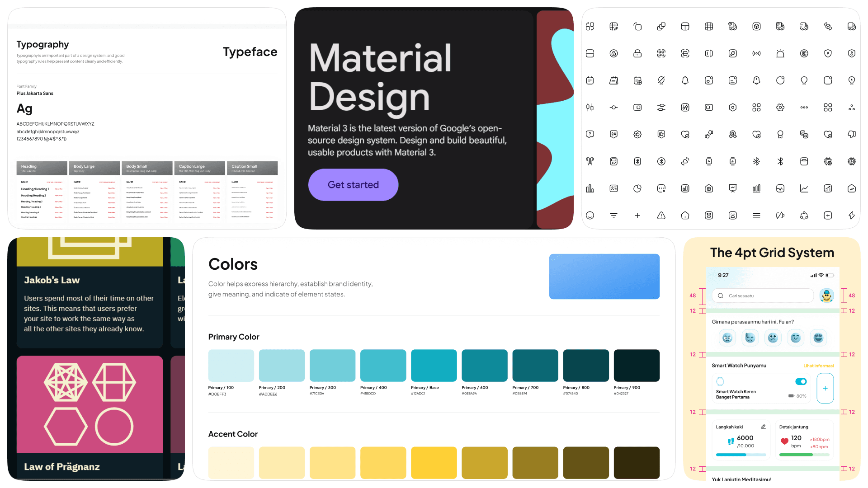Viewport: 868px width, 488px height.
Task: Select the standalone lightning bolt icon
Action: pyautogui.click(x=852, y=216)
